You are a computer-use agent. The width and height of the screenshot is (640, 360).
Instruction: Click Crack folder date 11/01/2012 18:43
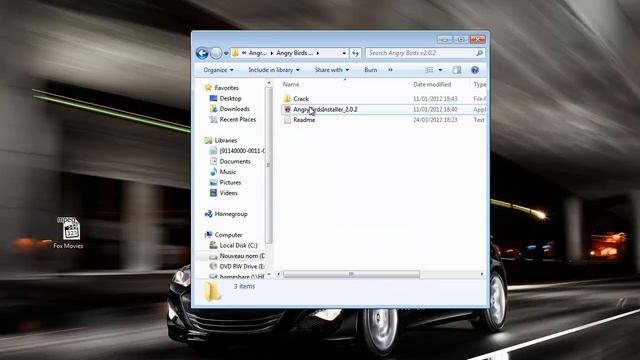click(435, 99)
